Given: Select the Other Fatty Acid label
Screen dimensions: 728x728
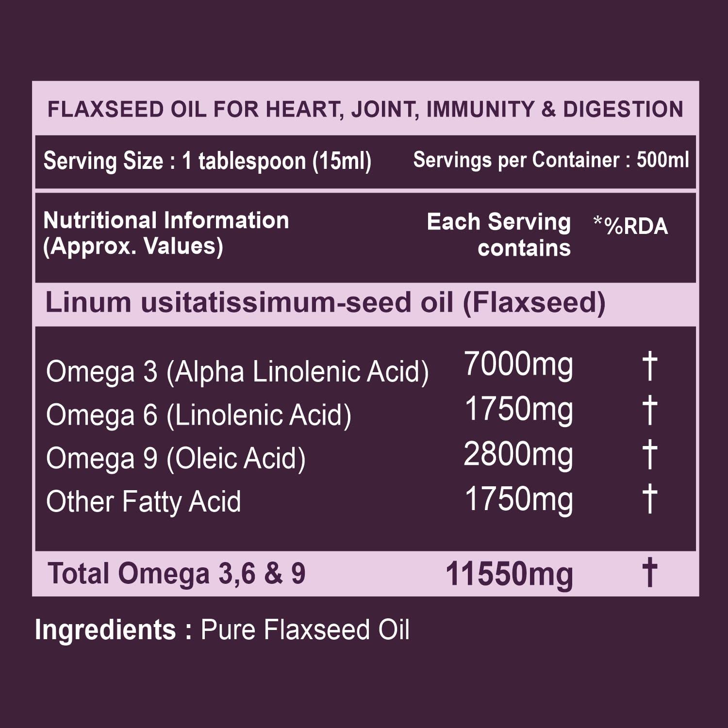Looking at the screenshot, I should tap(143, 501).
